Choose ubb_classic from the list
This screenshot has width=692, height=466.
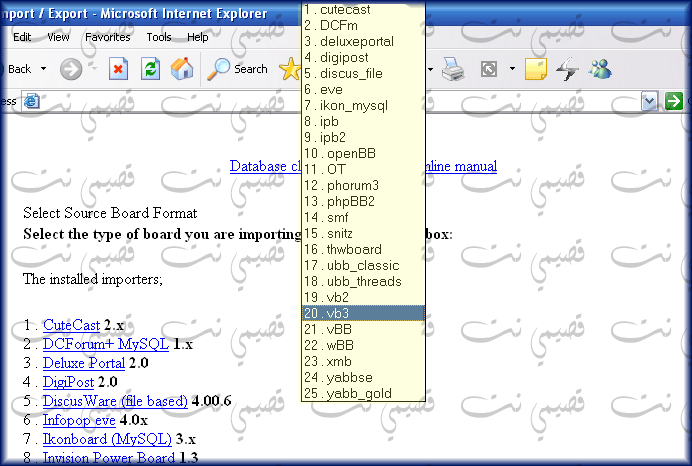(x=363, y=265)
